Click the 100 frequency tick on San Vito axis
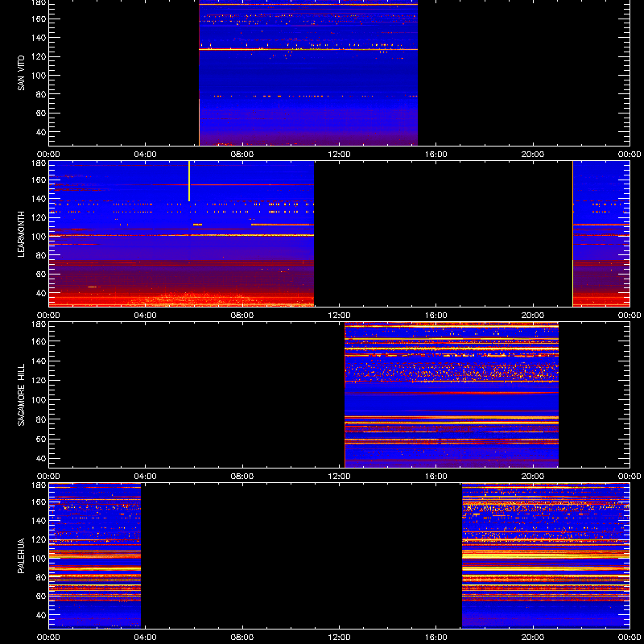 tap(40, 75)
